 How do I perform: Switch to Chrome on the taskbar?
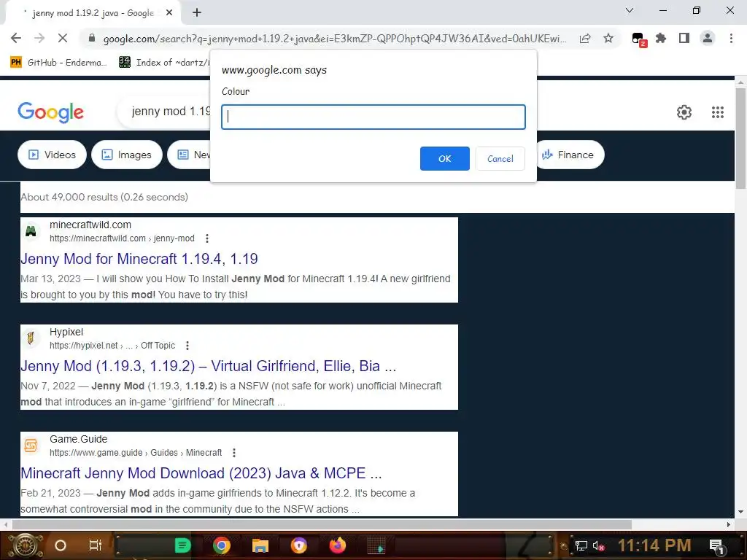[x=222, y=545]
